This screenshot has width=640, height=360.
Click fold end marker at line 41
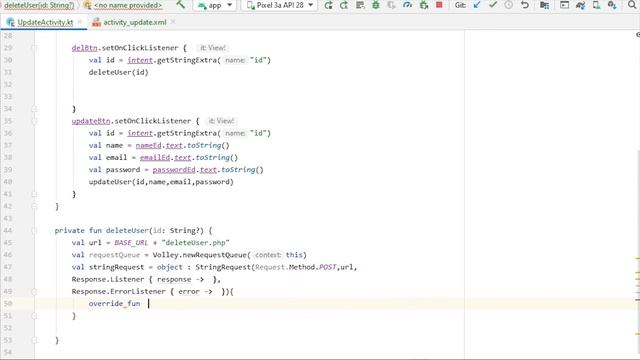coord(34,194)
